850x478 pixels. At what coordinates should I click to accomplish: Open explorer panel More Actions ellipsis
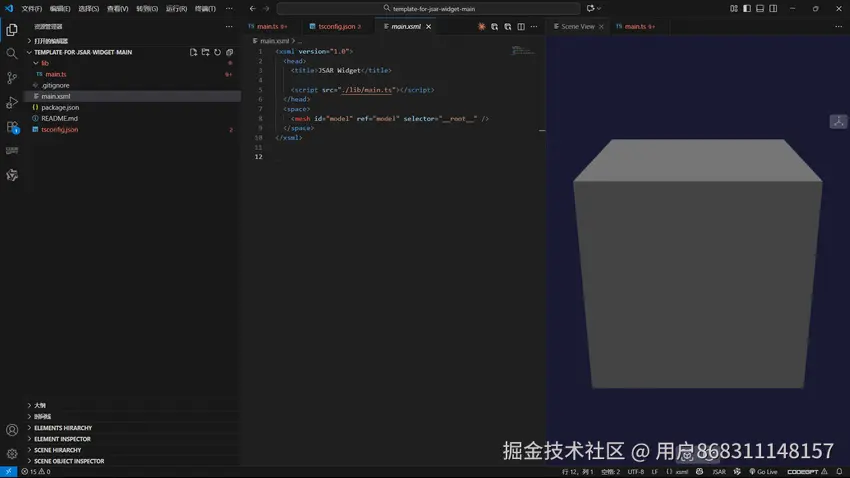tap(229, 27)
